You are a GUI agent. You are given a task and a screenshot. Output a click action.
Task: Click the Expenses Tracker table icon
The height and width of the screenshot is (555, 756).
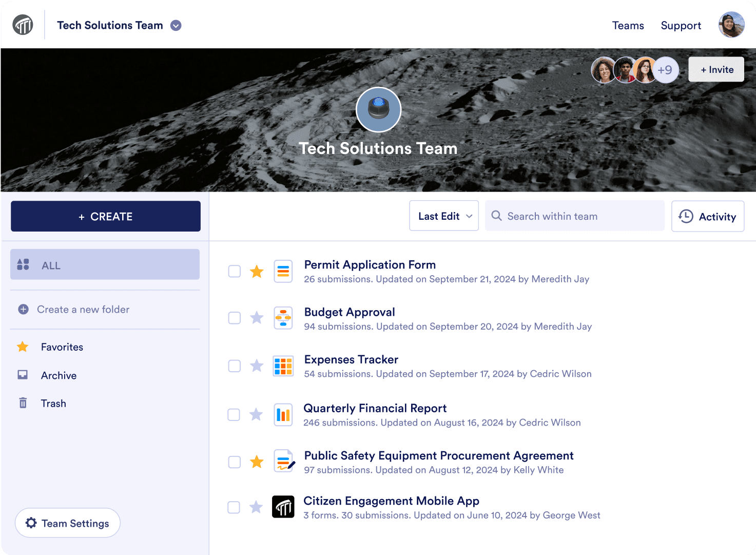[x=283, y=366]
